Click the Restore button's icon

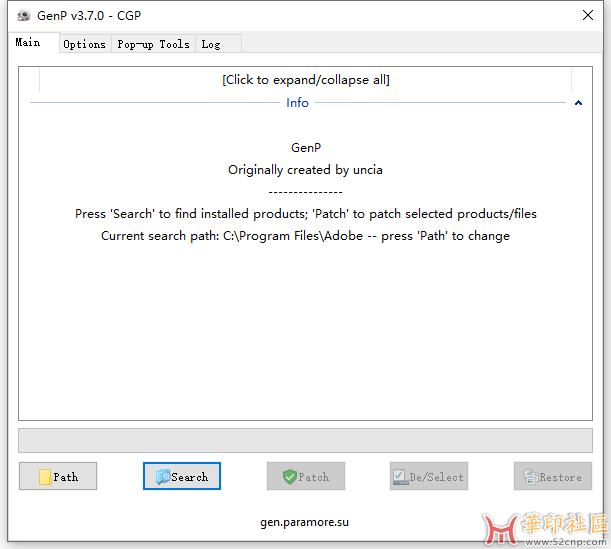point(530,477)
